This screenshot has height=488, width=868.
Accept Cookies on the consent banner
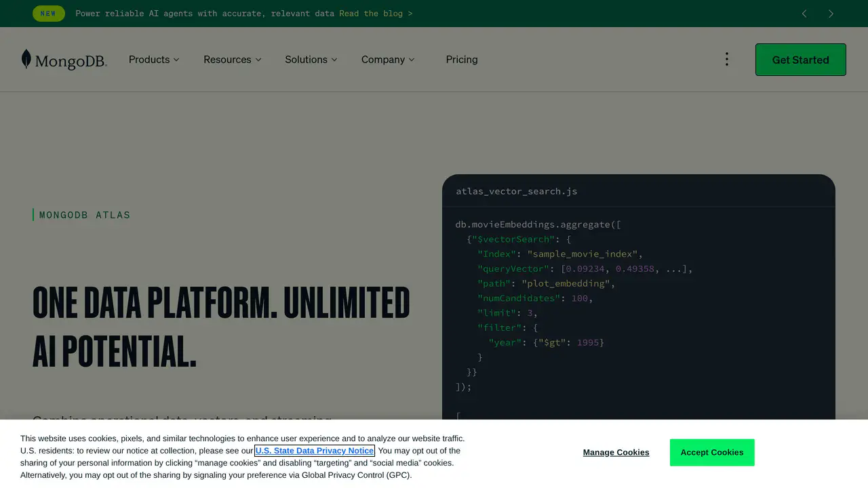712,452
